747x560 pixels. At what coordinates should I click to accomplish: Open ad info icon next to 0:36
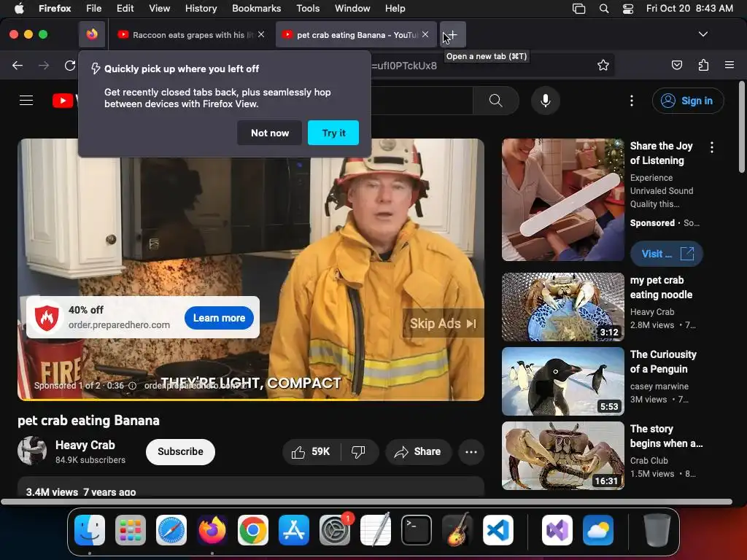[133, 386]
